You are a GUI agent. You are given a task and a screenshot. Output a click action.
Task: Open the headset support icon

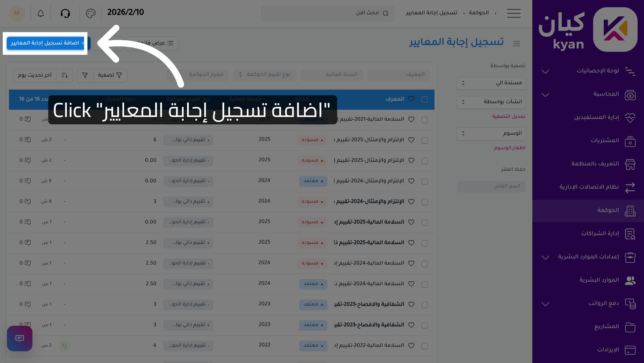point(65,13)
